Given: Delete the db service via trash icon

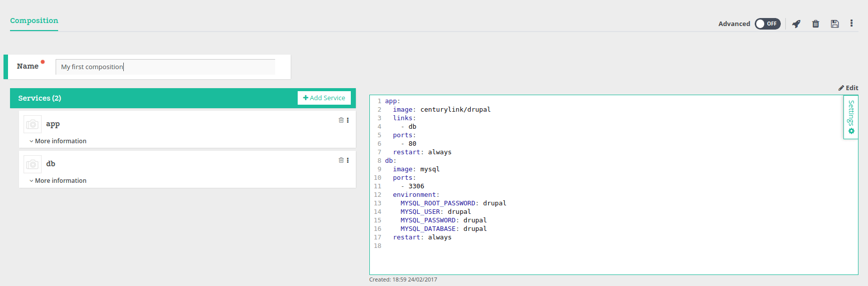Looking at the screenshot, I should (x=341, y=160).
